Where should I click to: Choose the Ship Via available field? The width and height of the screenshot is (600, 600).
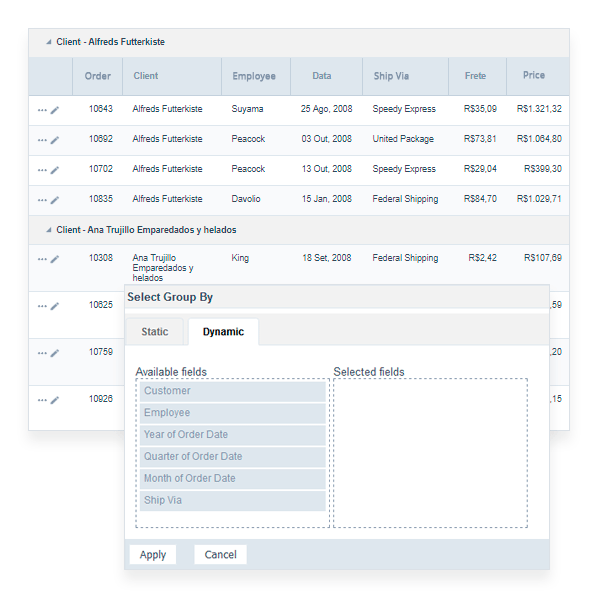click(232, 500)
